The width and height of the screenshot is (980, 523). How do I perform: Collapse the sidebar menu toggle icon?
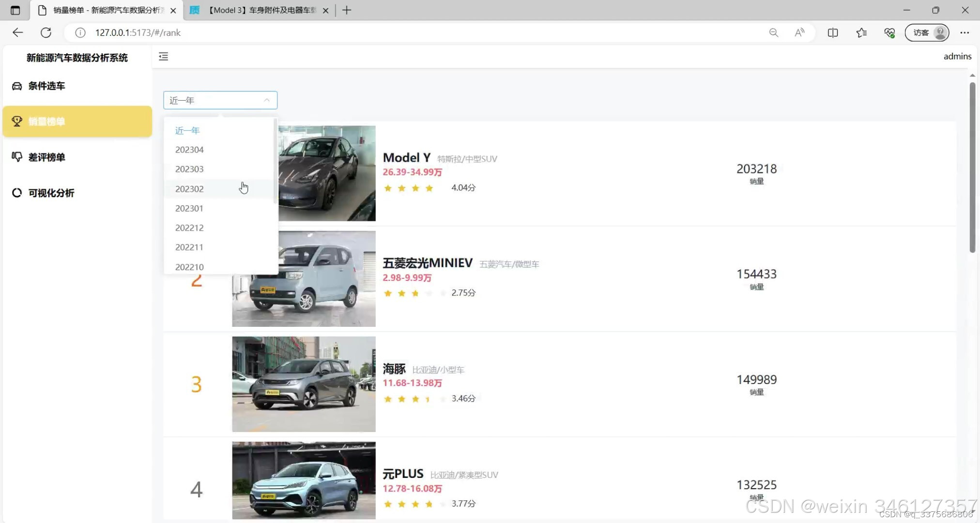click(164, 57)
